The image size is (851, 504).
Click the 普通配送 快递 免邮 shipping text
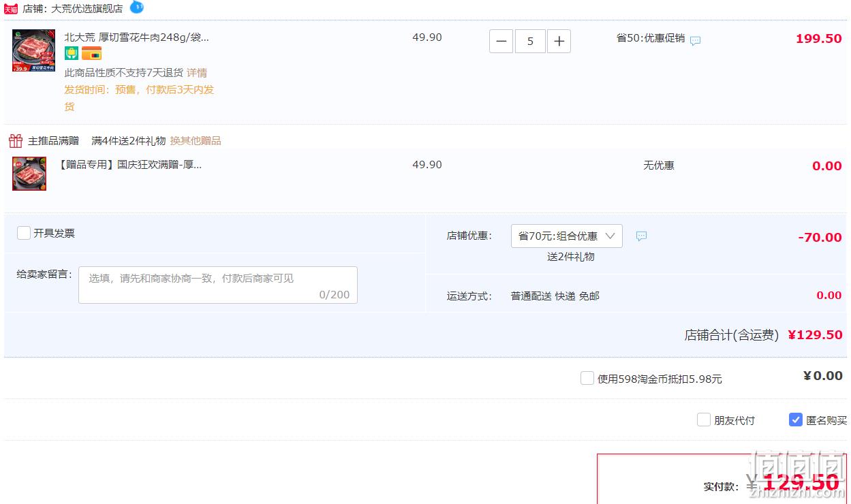[555, 296]
